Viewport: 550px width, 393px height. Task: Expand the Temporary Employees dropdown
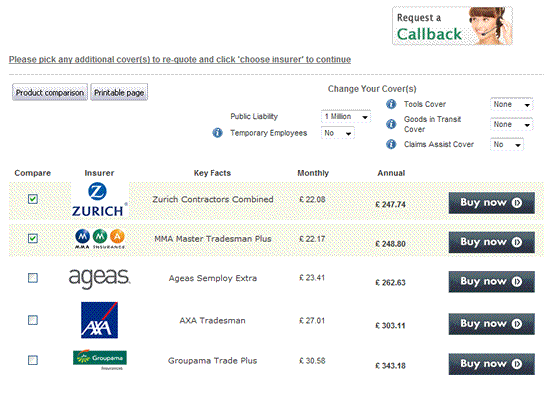point(337,133)
